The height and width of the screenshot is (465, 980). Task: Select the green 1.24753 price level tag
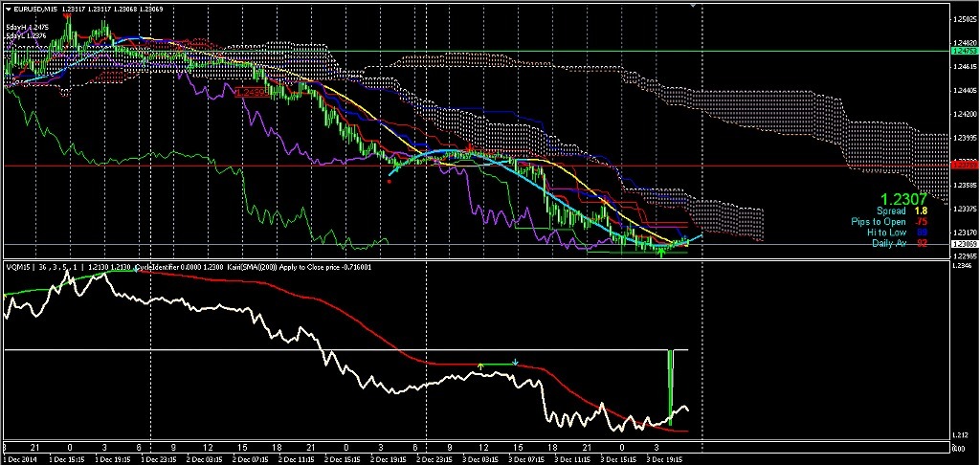[963, 51]
